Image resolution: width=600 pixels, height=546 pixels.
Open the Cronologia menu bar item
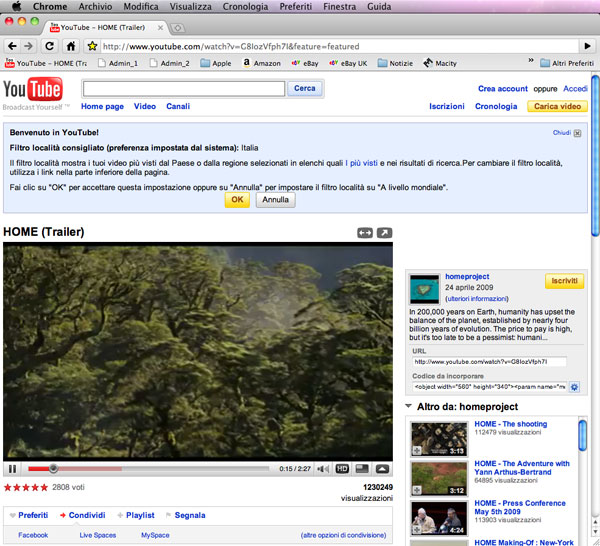(x=245, y=7)
